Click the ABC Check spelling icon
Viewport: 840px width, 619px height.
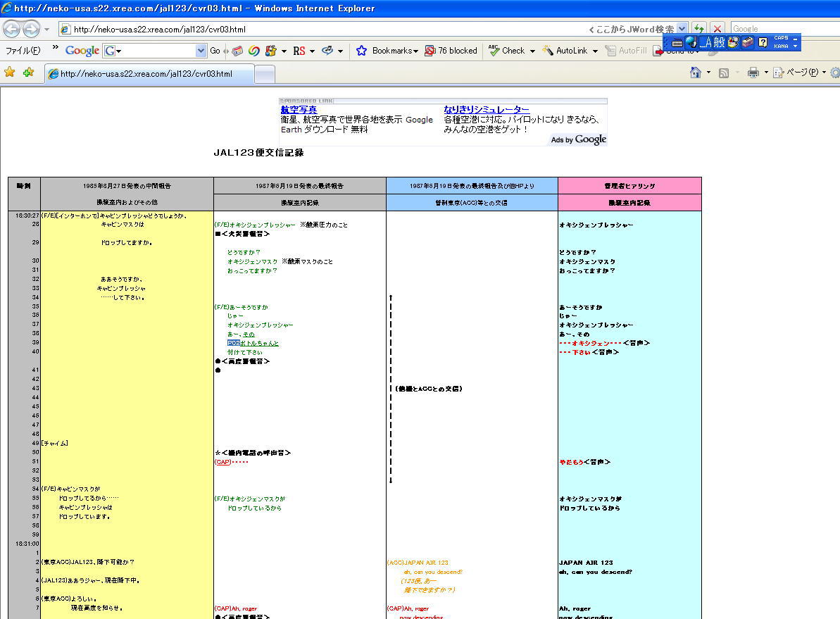click(x=494, y=51)
